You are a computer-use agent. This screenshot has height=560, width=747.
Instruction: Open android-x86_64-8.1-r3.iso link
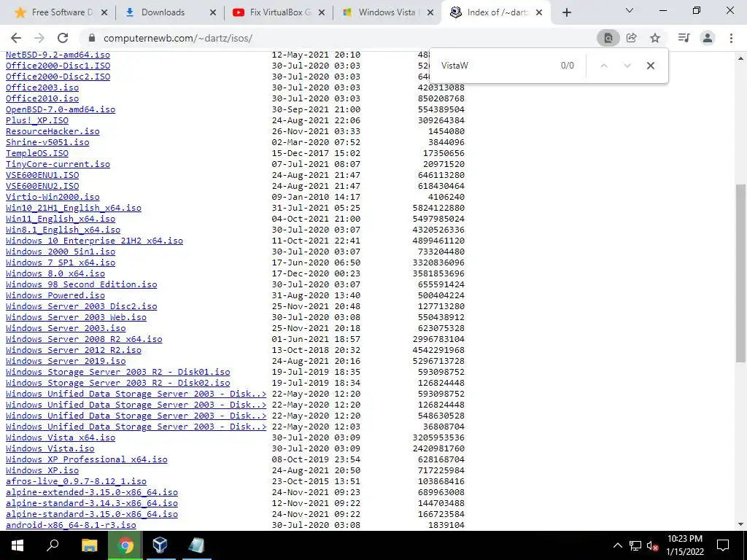point(71,525)
